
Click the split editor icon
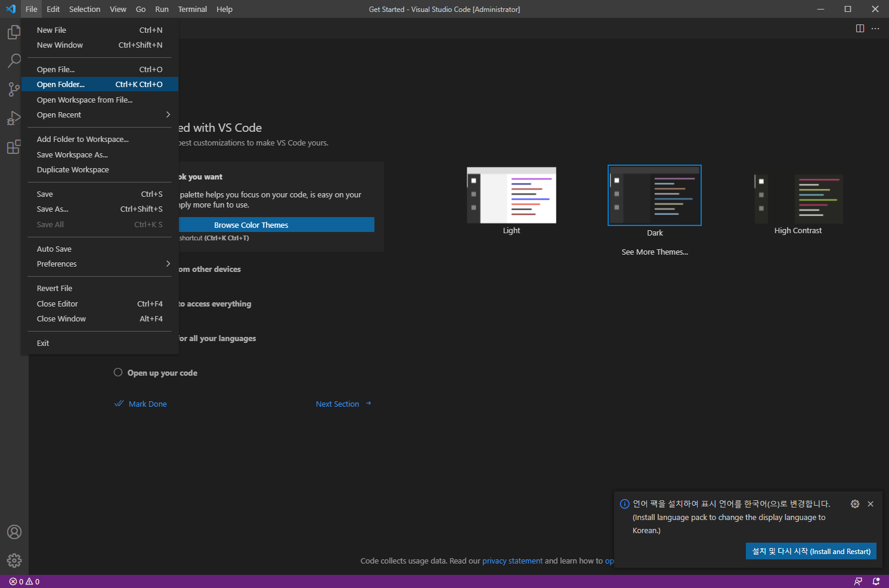click(860, 29)
